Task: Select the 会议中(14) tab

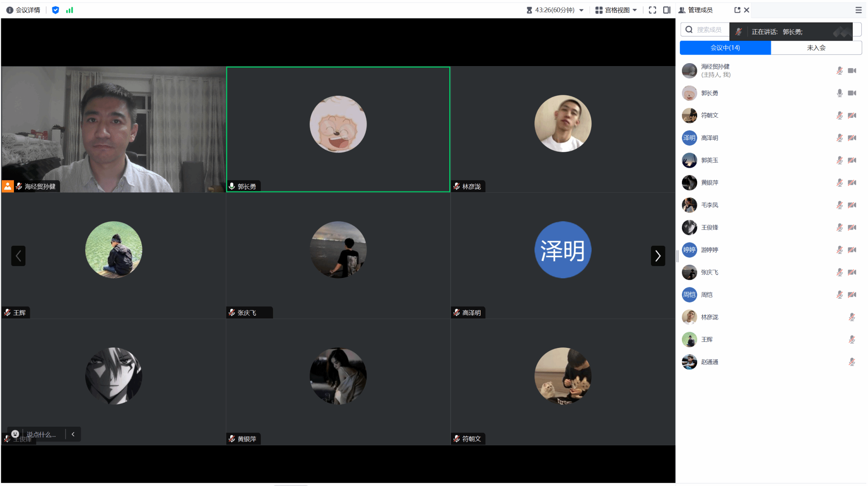Action: pos(725,48)
